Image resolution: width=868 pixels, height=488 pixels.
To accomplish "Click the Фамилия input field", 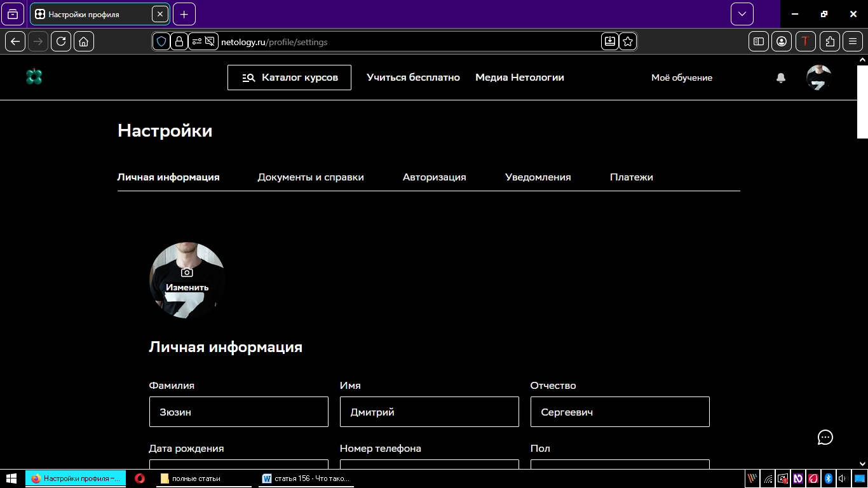I will point(238,412).
